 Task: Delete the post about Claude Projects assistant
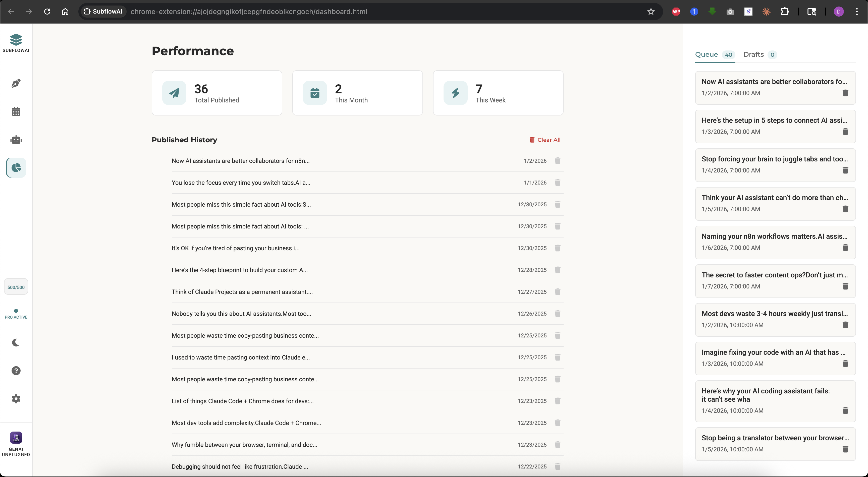point(557,292)
